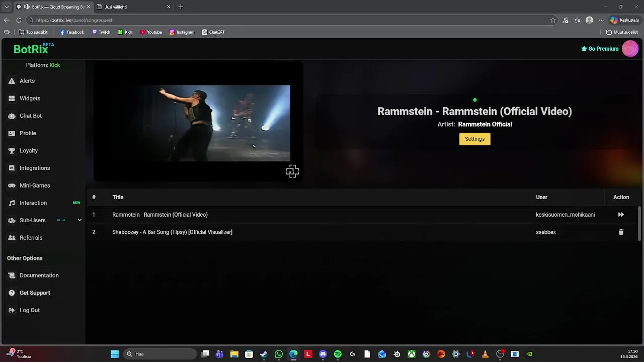The height and width of the screenshot is (362, 644).
Task: Open Spotify from the taskbar
Action: (338, 354)
